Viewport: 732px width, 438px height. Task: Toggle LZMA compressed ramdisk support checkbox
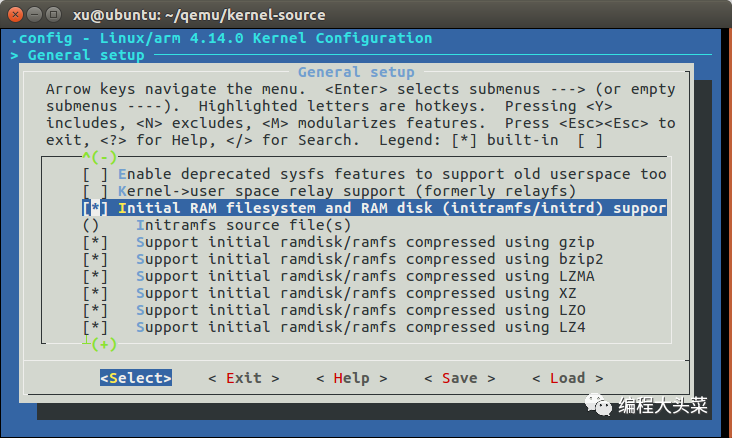95,276
